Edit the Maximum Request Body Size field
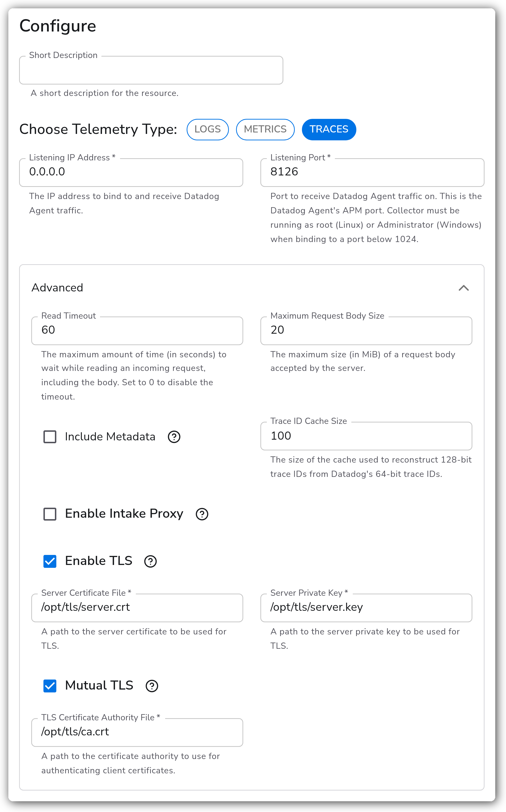Screen dimensions: 506x812 pyautogui.click(x=366, y=331)
